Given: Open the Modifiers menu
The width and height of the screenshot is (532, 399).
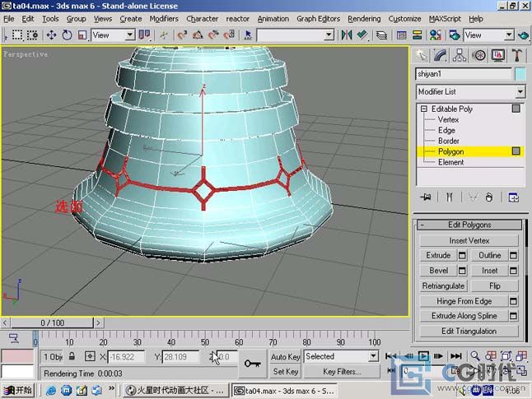Looking at the screenshot, I should [x=164, y=19].
